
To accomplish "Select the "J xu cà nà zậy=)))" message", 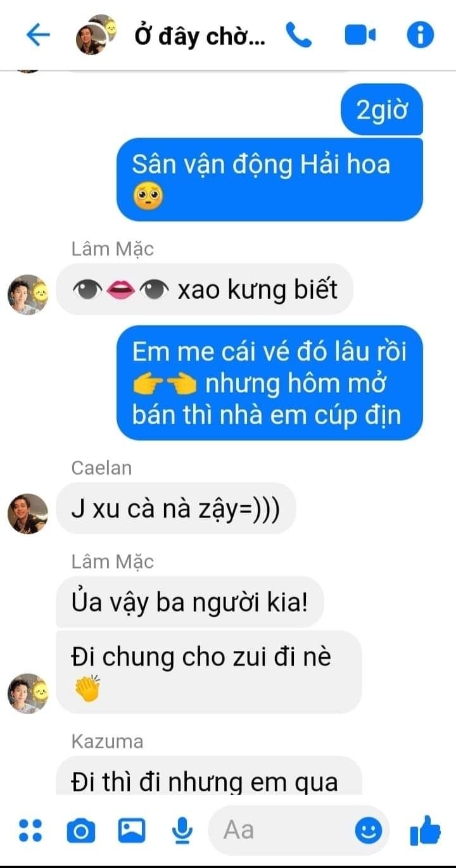I will pos(176,508).
